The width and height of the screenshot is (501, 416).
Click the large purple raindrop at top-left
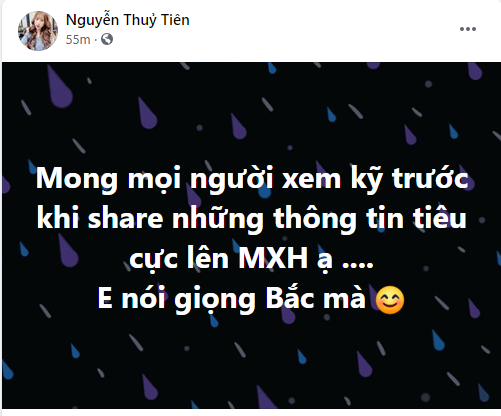[x=59, y=87]
